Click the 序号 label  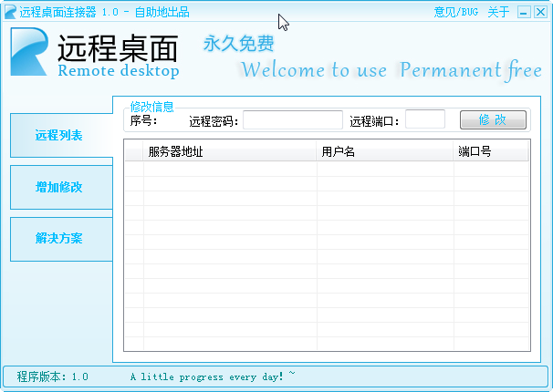point(143,121)
